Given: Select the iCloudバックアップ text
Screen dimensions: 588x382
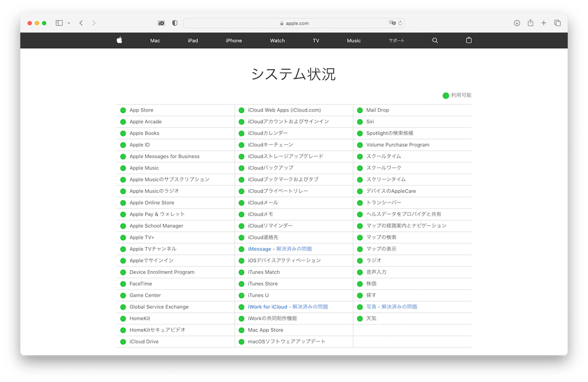Looking at the screenshot, I should coord(271,168).
